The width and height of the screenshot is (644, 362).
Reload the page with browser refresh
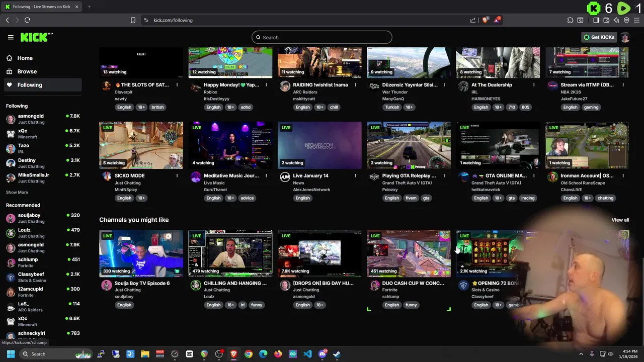point(27,20)
